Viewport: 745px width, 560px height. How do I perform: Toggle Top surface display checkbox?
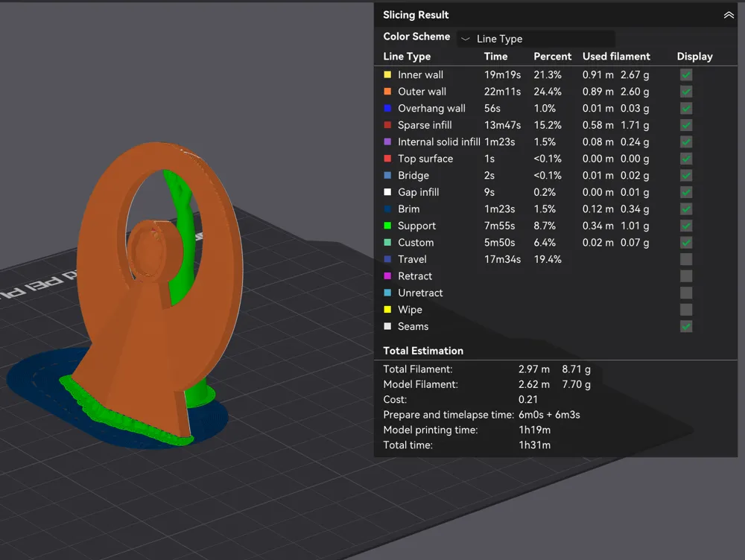point(685,159)
